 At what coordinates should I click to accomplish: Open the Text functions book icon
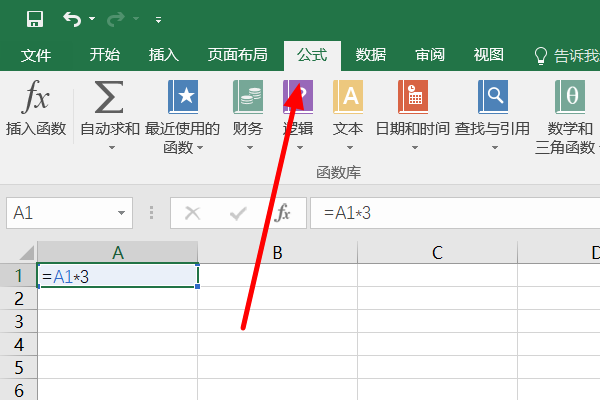[x=348, y=97]
